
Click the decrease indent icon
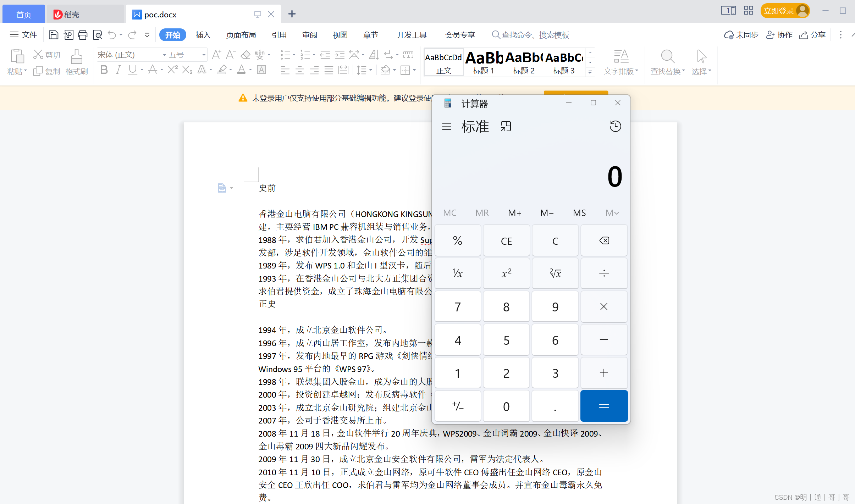point(325,55)
